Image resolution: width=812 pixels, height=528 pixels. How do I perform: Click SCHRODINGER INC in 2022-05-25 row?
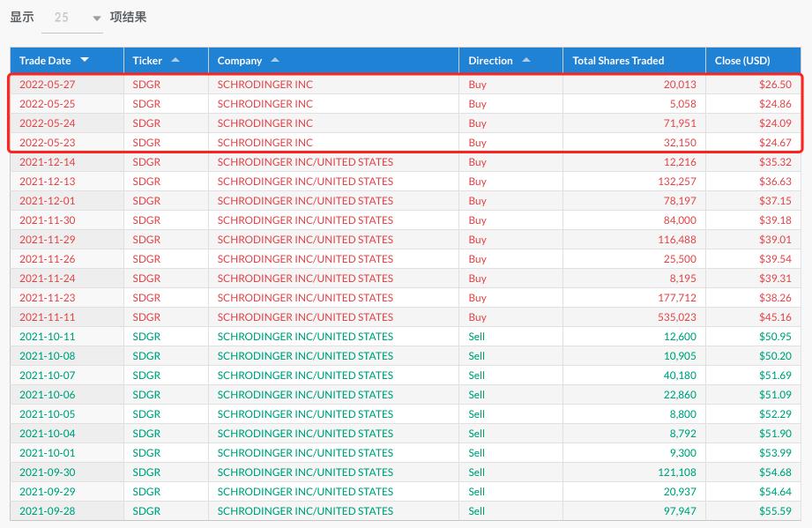(264, 104)
